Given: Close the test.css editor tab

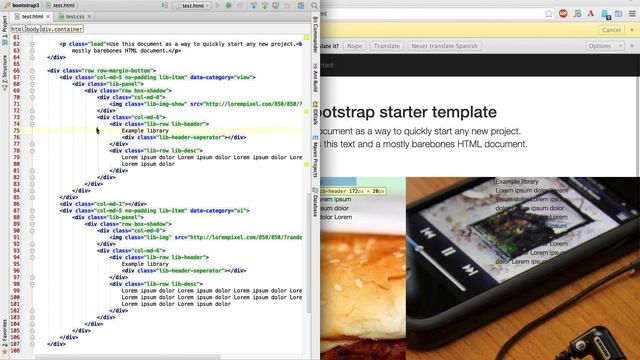Looking at the screenshot, I should 89,16.
